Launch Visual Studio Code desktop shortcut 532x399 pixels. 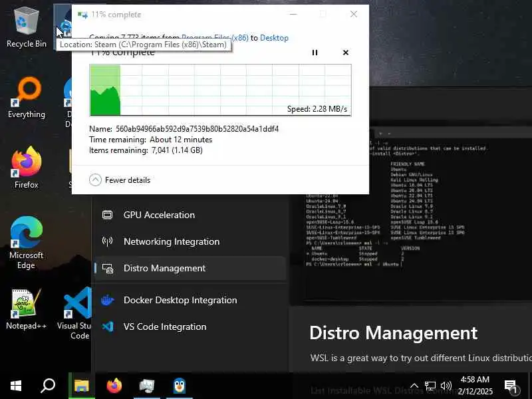point(76,313)
